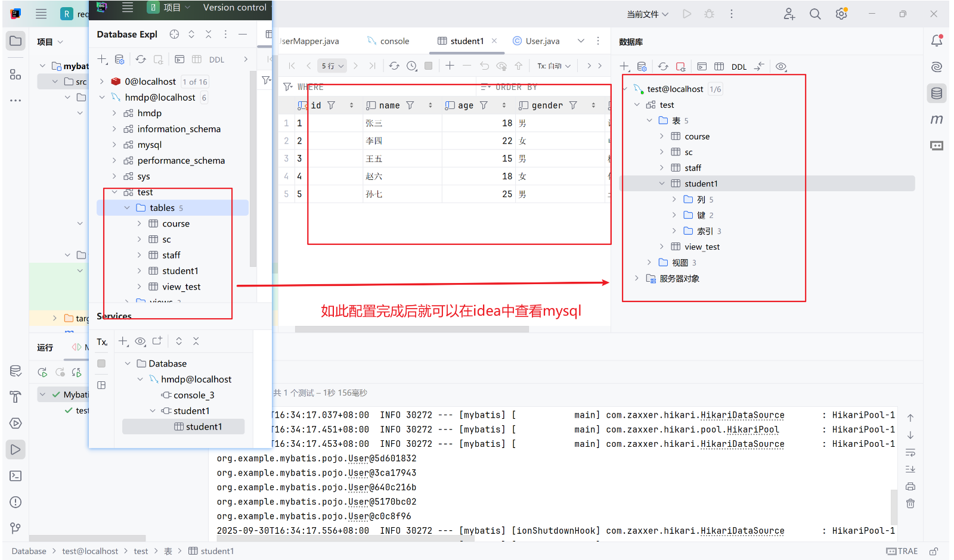Click the add collaborator user icon
The width and height of the screenshot is (954, 560).
click(x=789, y=14)
